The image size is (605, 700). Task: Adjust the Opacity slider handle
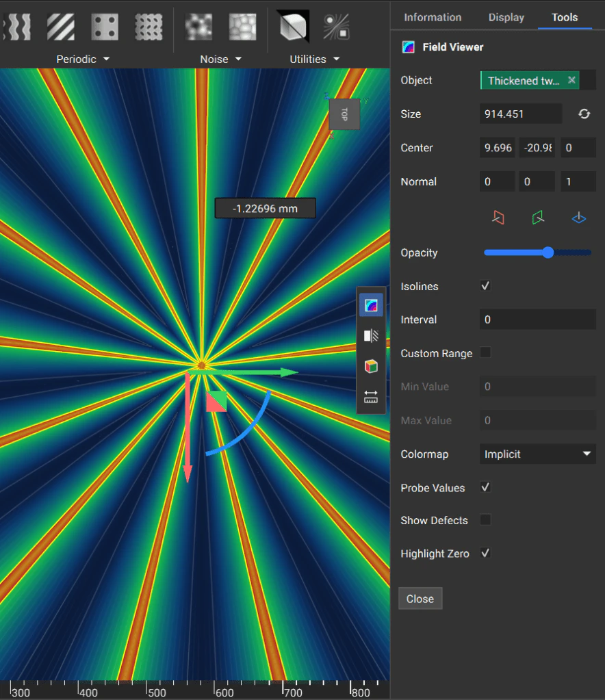click(x=548, y=252)
